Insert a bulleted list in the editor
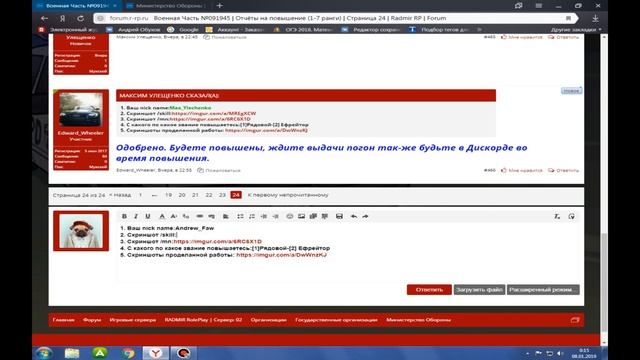The image size is (640, 360). pos(240,216)
